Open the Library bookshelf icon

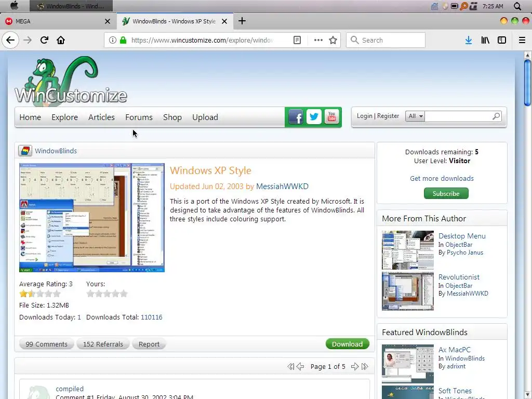[485, 40]
